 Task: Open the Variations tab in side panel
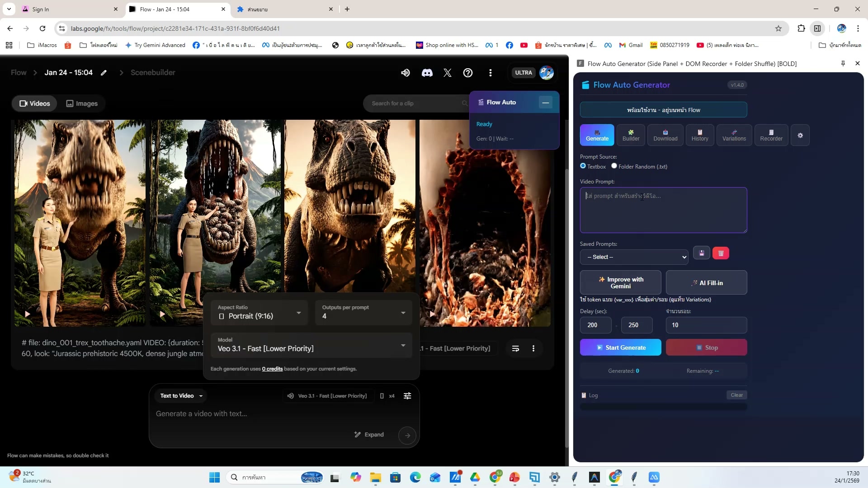(x=734, y=135)
